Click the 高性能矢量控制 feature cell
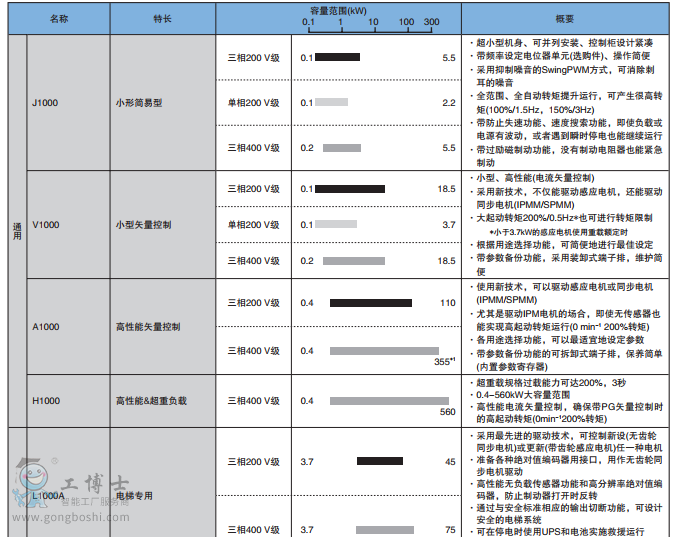The height and width of the screenshot is (537, 676). 148,327
